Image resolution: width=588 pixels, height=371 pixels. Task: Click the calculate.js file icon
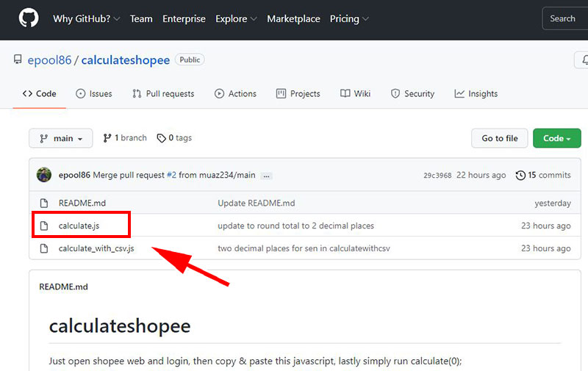pyautogui.click(x=44, y=226)
